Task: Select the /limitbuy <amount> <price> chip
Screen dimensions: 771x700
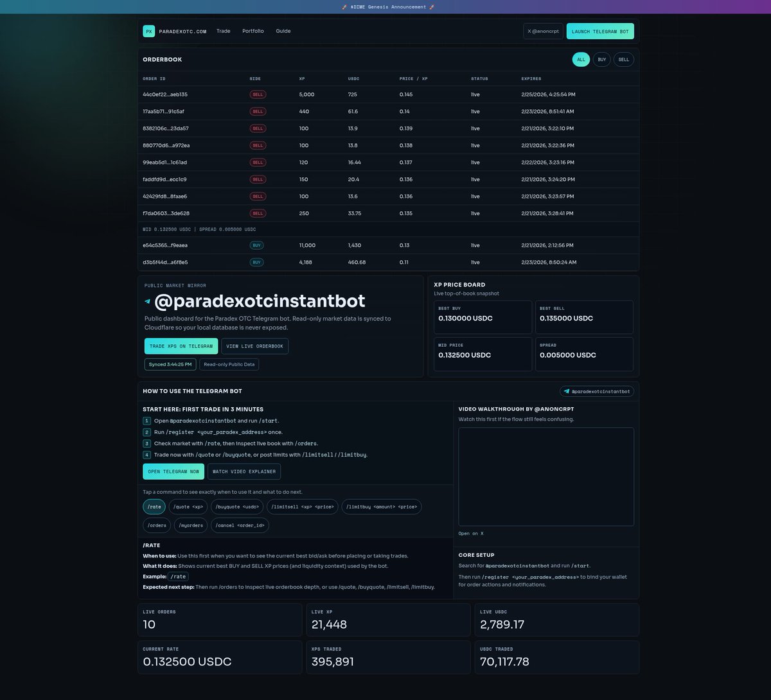Action: pyautogui.click(x=382, y=507)
